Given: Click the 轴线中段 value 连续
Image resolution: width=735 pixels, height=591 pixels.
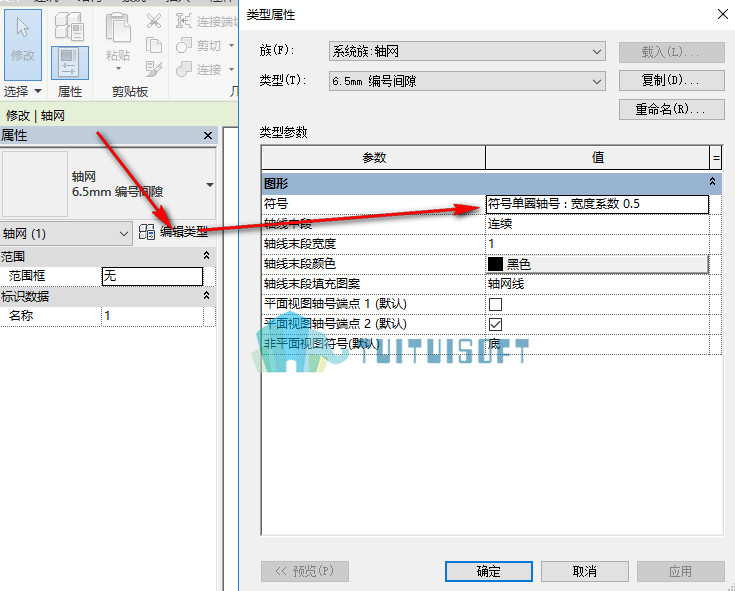Looking at the screenshot, I should pos(597,224).
